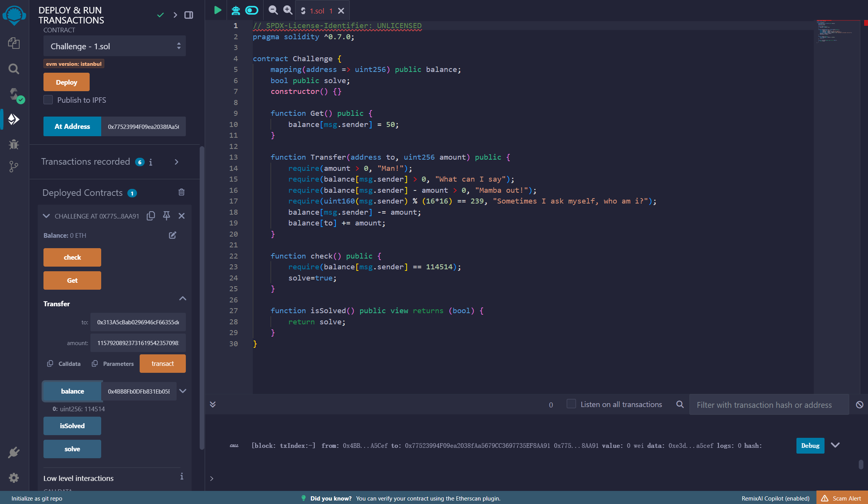Click Initialize as git repo
868x504 pixels.
pos(37,498)
